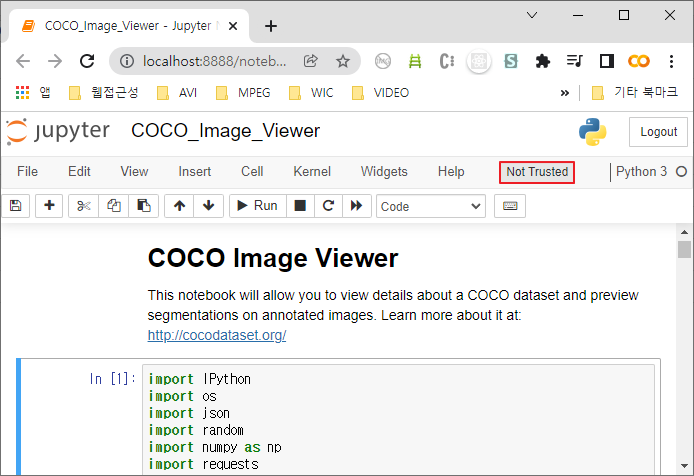This screenshot has width=694, height=476.
Task: Copy selected cells icon
Action: coord(114,206)
